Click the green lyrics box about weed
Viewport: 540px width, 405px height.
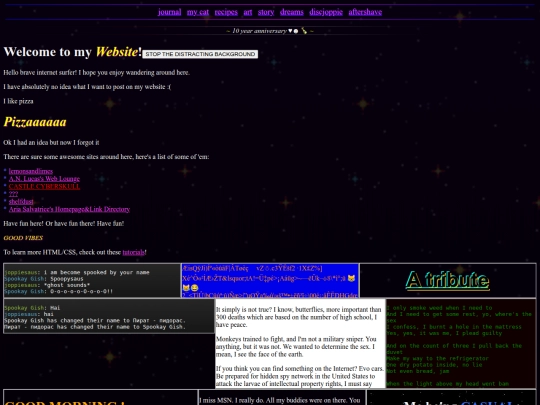pos(461,343)
